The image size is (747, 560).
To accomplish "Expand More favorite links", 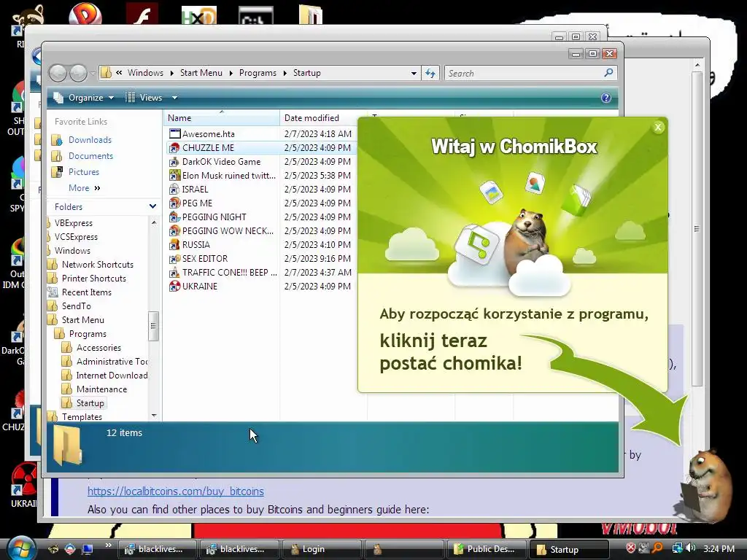I will pos(85,187).
